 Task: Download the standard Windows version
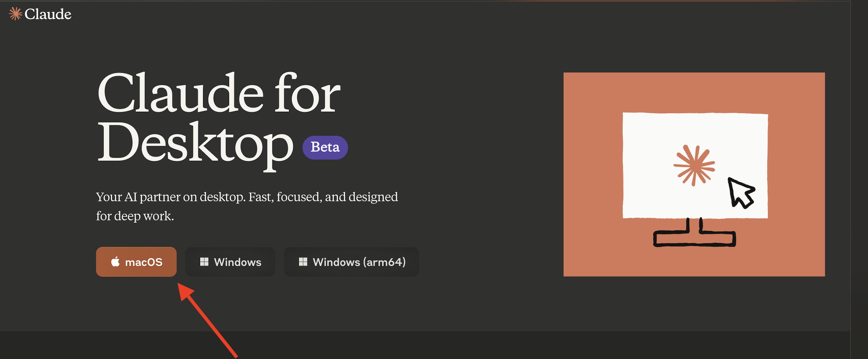tap(230, 262)
